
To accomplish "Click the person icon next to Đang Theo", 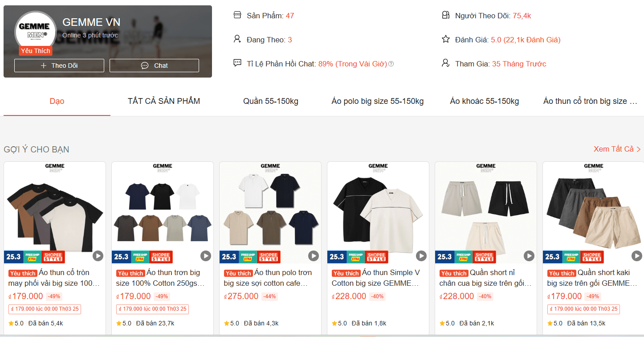I will 237,39.
